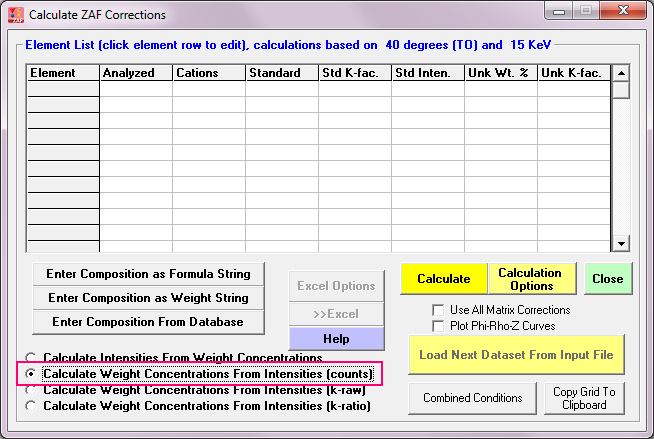
Task: Select Weight Concentrations From Intensities (counts) option
Action: pyautogui.click(x=31, y=374)
